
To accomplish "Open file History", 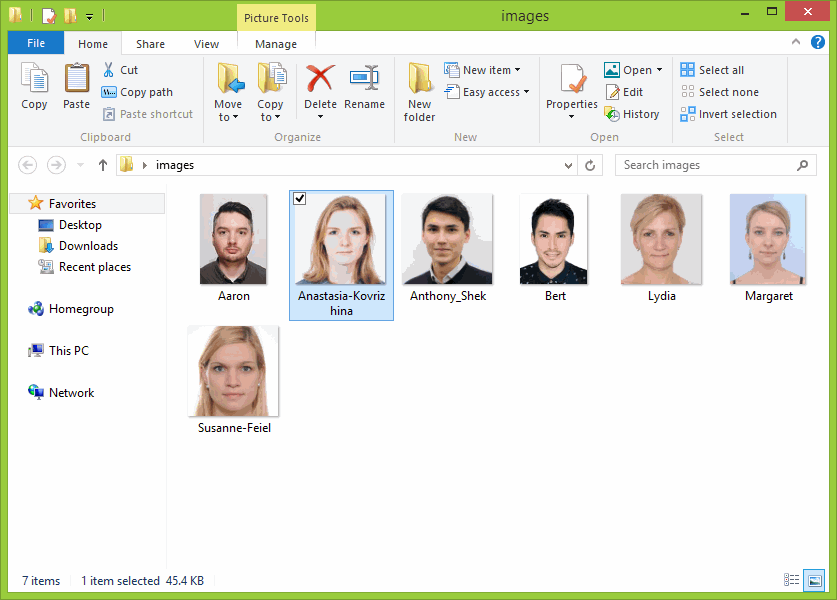I will (632, 114).
